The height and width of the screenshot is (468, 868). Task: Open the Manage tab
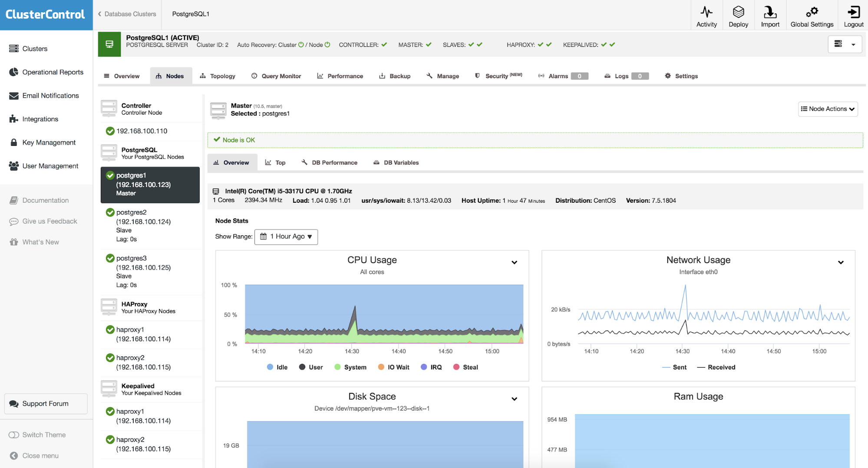(442, 76)
